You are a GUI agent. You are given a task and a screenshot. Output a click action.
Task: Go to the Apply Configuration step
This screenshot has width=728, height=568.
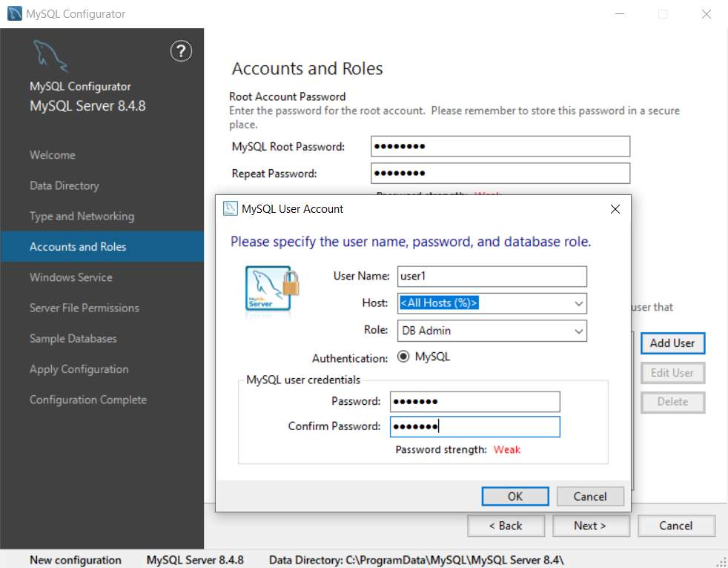(x=79, y=369)
